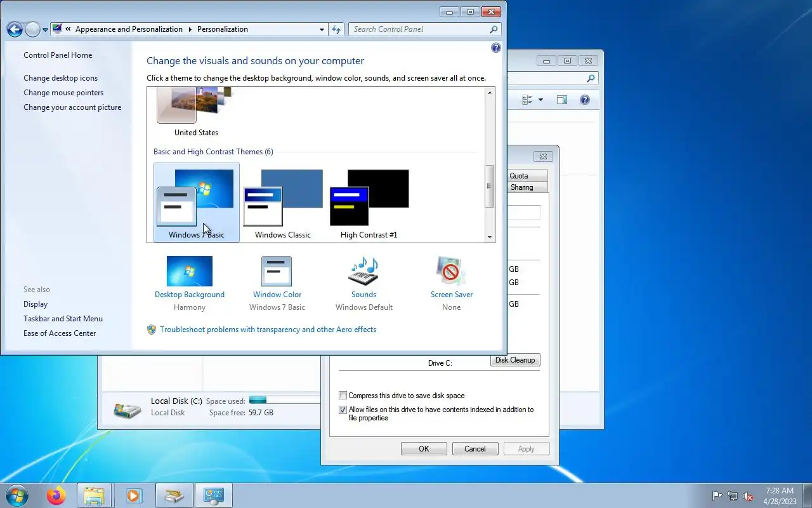Click OK in the disk properties dialog
The height and width of the screenshot is (508, 812).
click(424, 449)
